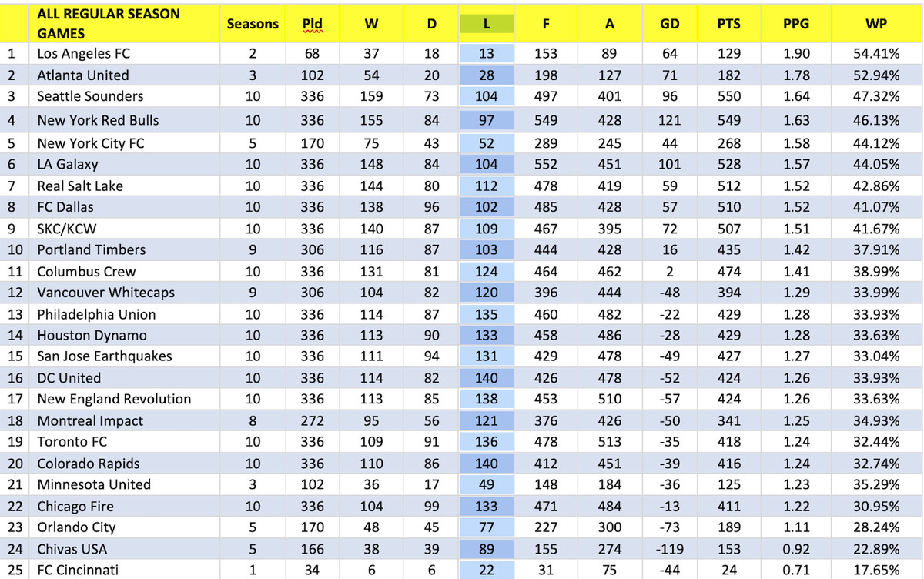The width and height of the screenshot is (924, 579).
Task: Select the Pld column header cell
Action: tap(313, 24)
